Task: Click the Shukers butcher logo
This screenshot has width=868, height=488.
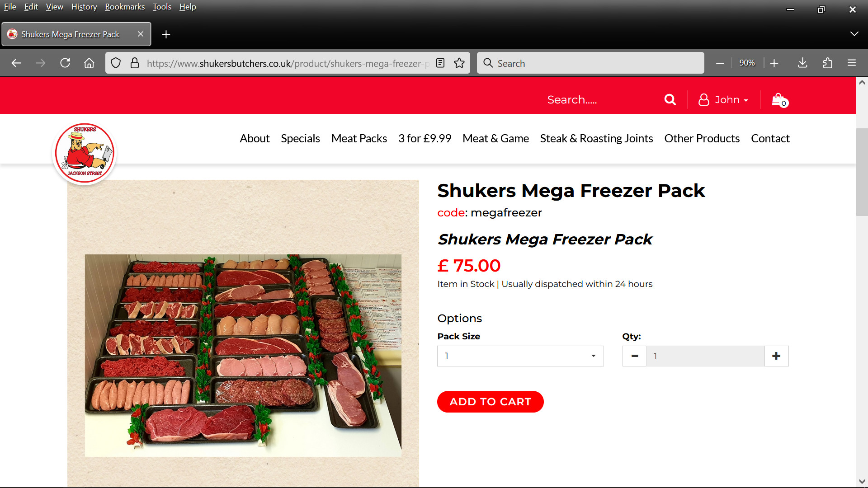Action: coord(85,153)
